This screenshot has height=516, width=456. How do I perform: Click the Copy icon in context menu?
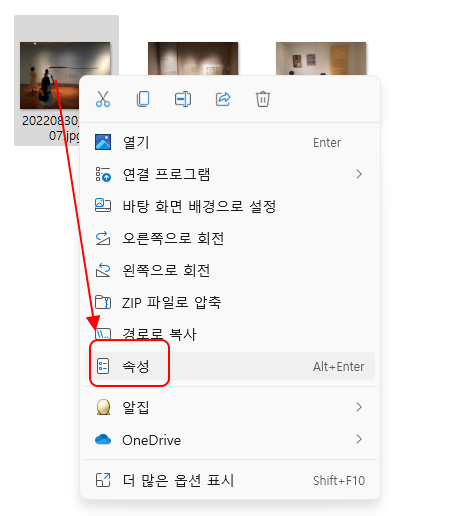(x=143, y=99)
